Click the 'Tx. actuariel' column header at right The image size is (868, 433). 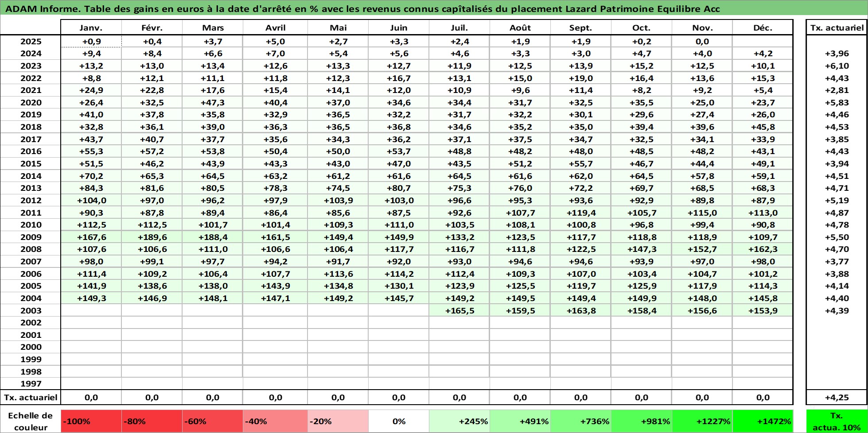tap(837, 27)
